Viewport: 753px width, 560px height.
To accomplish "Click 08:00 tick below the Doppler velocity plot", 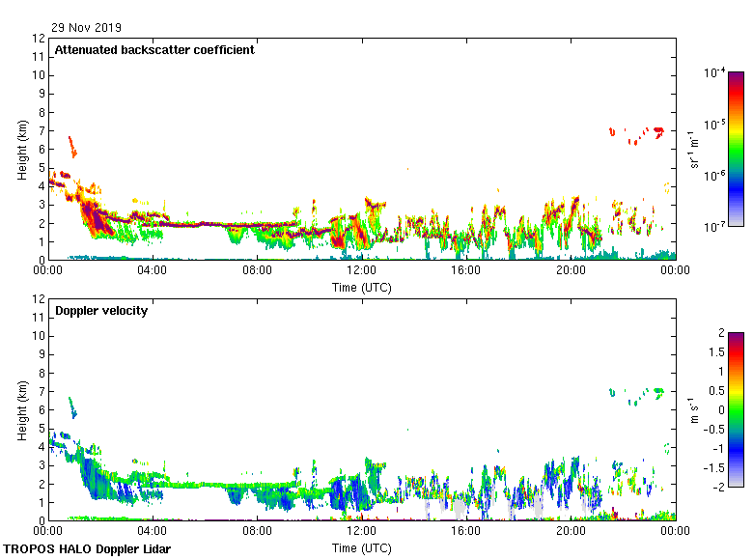I will [257, 531].
